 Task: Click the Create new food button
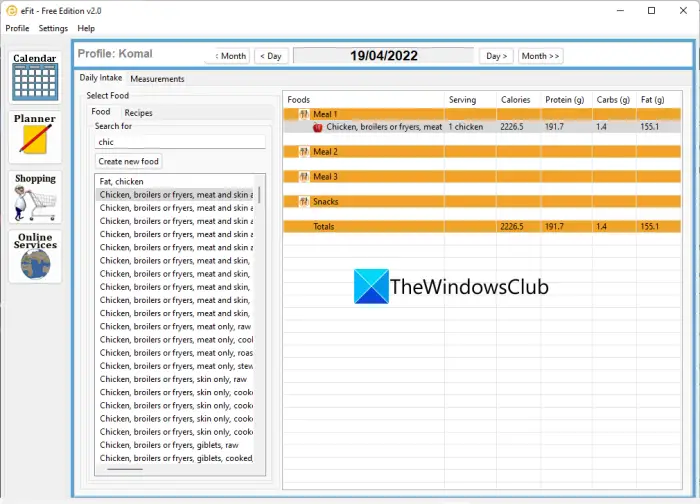coord(129,162)
